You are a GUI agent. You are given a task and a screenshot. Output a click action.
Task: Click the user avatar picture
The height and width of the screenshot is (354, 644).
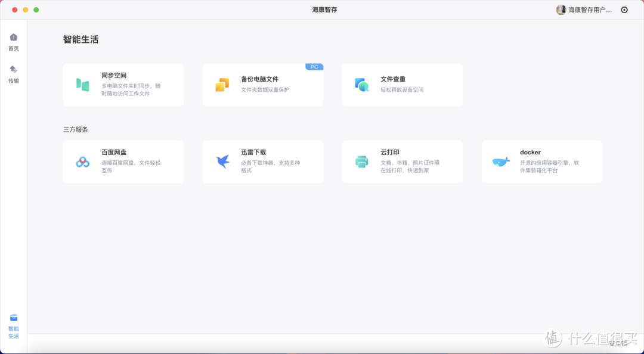(561, 10)
